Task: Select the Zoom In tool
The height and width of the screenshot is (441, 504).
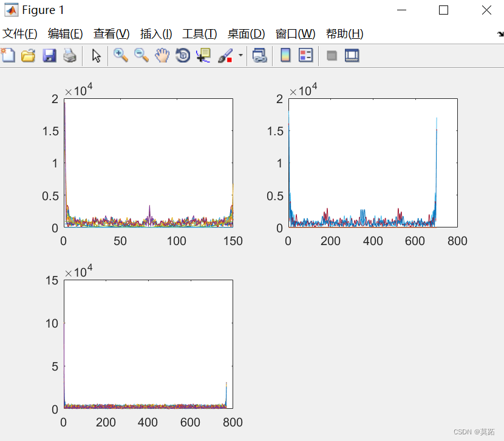Action: click(121, 55)
